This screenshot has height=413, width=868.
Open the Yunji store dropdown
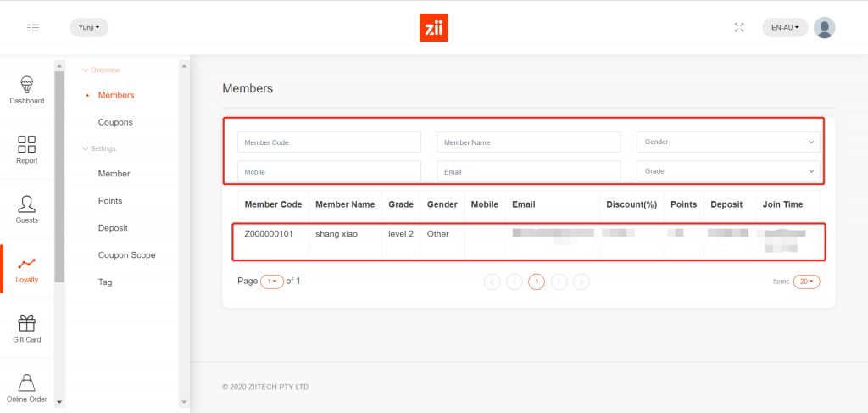coord(89,28)
